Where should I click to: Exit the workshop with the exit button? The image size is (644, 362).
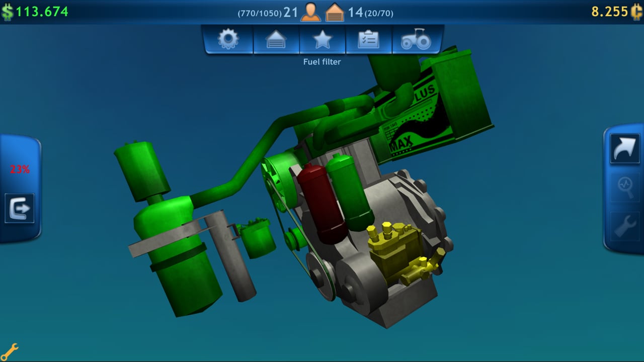[x=19, y=209]
